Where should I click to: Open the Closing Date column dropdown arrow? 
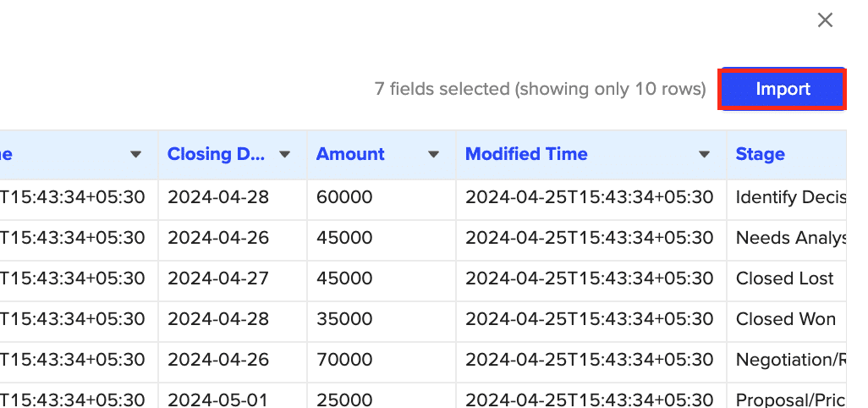pyautogui.click(x=284, y=154)
